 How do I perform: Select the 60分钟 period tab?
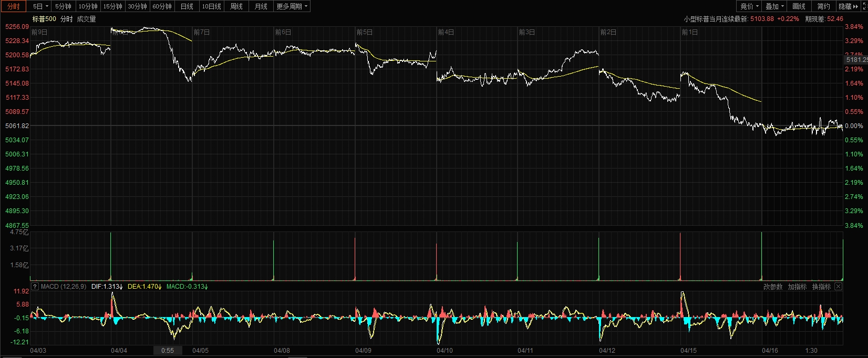(x=162, y=6)
